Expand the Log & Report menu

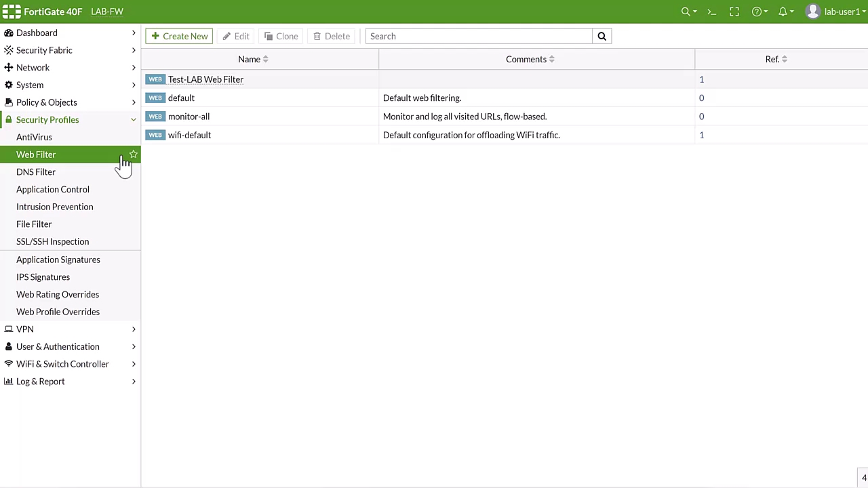pos(41,382)
